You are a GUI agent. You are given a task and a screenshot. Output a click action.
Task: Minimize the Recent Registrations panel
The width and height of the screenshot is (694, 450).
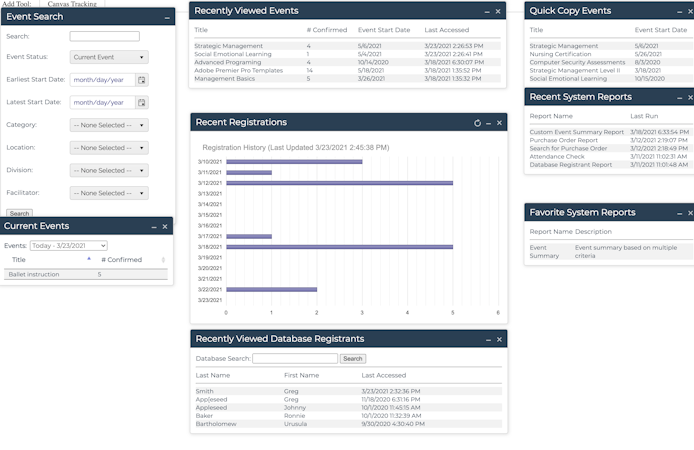(489, 123)
